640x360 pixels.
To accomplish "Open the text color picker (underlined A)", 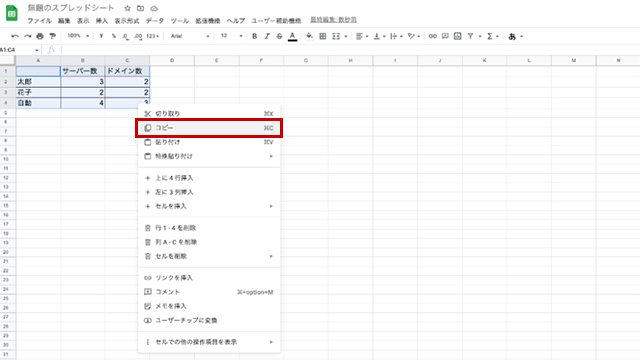I will point(292,37).
